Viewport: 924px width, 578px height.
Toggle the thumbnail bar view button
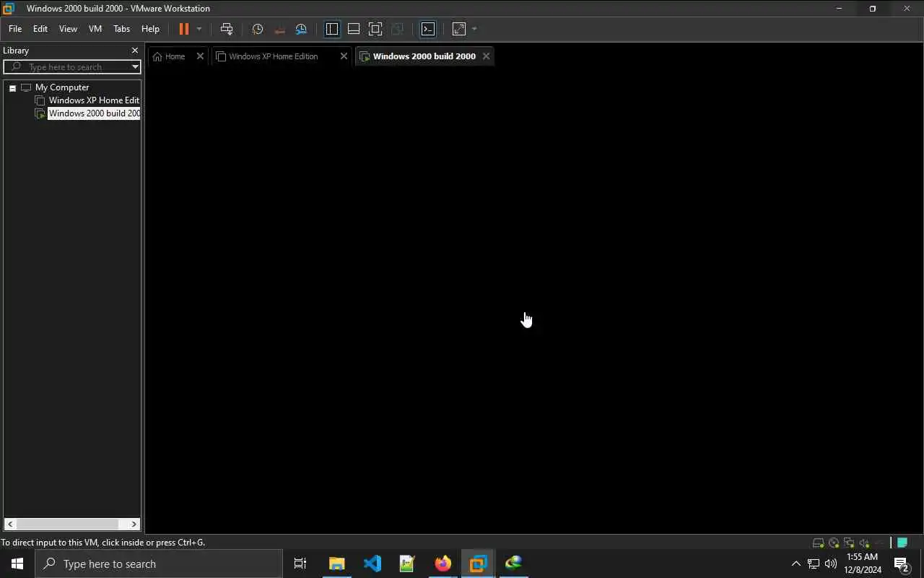354,29
